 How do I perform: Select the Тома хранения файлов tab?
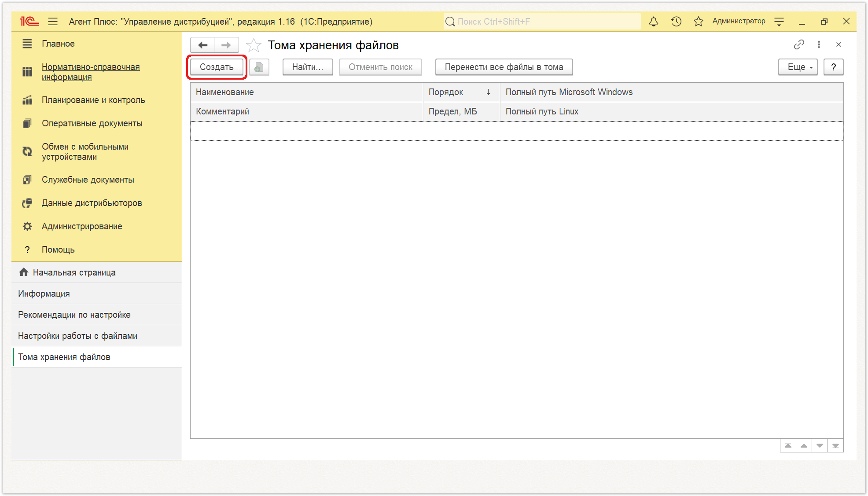click(97, 357)
